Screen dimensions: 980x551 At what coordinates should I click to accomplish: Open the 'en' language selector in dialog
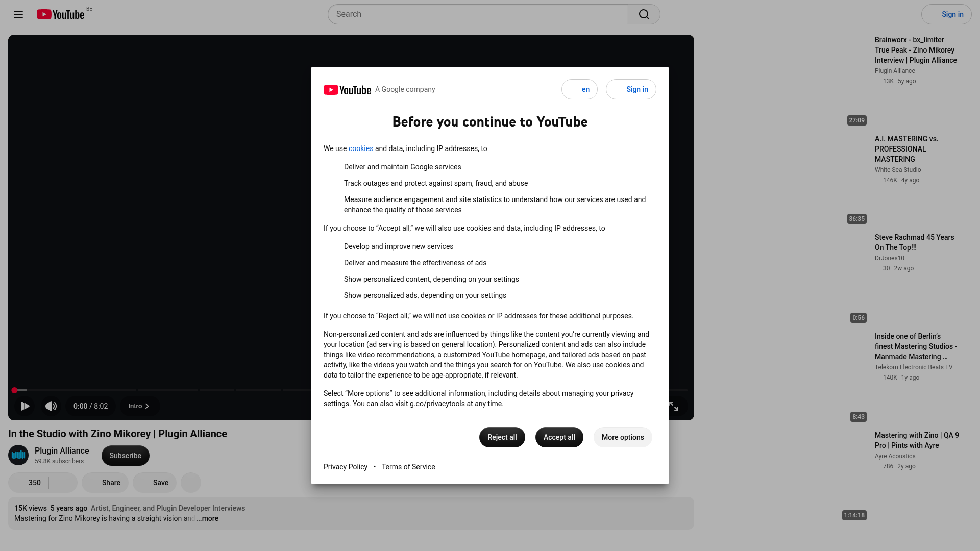click(x=579, y=89)
